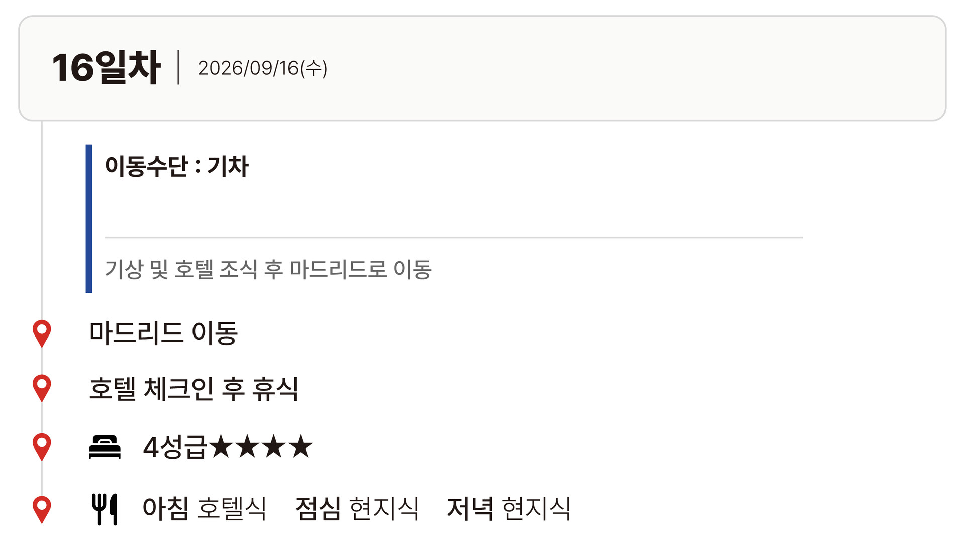
Task: Click the vertical separator in the day header
Action: (x=178, y=67)
